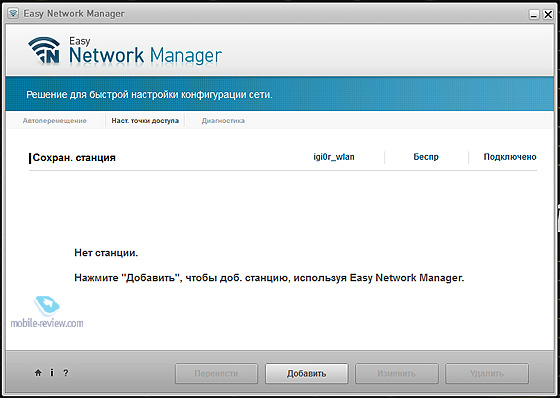560x398 pixels.
Task: Switch to the Автоперемещение tab
Action: (x=55, y=121)
